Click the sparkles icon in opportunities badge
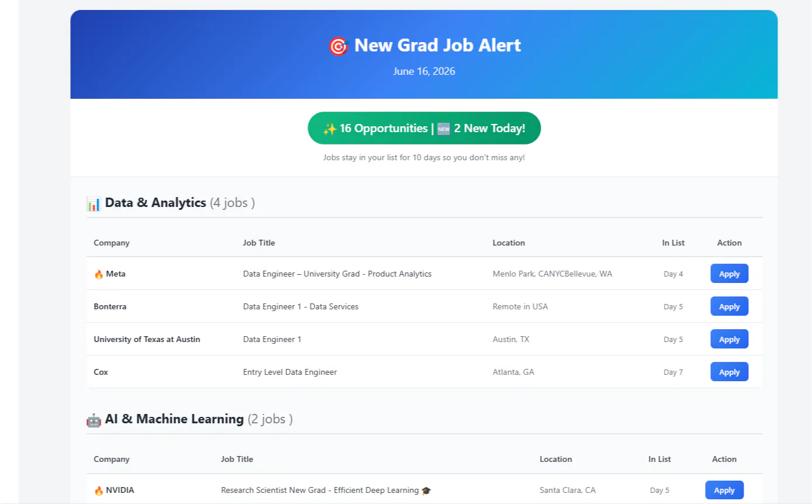 330,128
